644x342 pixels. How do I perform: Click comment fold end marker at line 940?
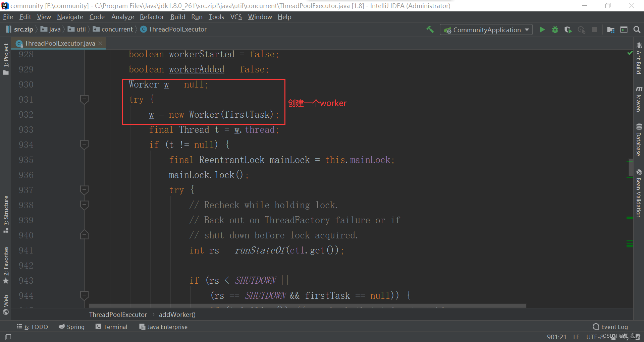[84, 235]
